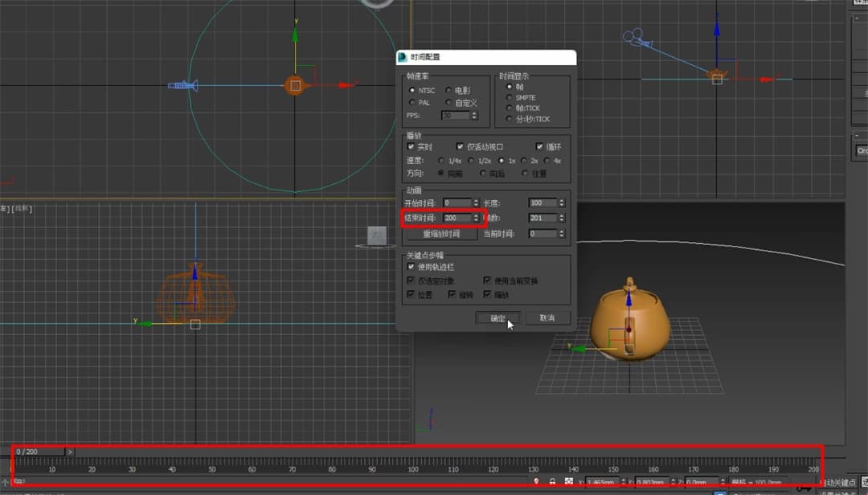Choose the 电影 frame rate radio button
868x495 pixels.
[x=448, y=91]
